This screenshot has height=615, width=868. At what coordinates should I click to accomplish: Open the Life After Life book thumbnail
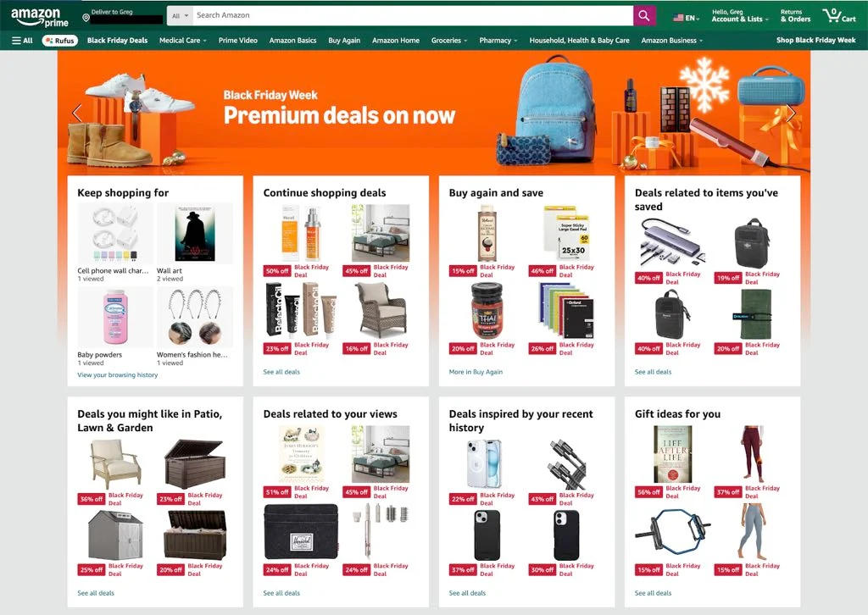(672, 454)
